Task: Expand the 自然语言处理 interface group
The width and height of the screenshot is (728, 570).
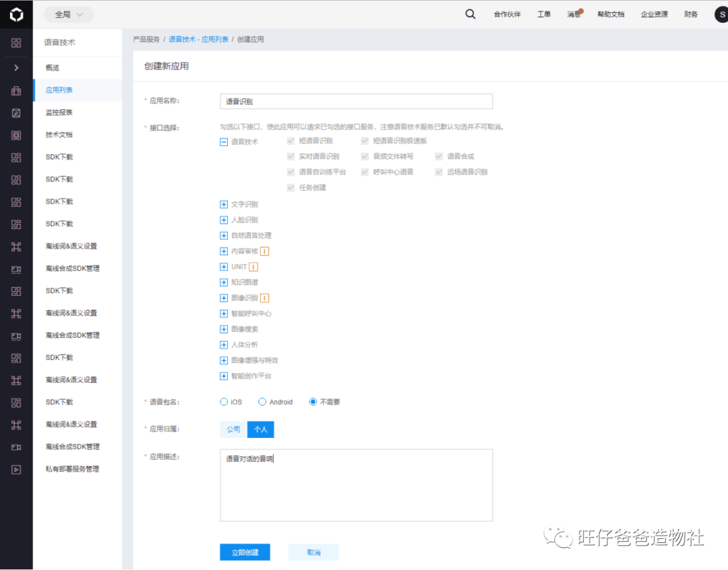Action: (224, 236)
